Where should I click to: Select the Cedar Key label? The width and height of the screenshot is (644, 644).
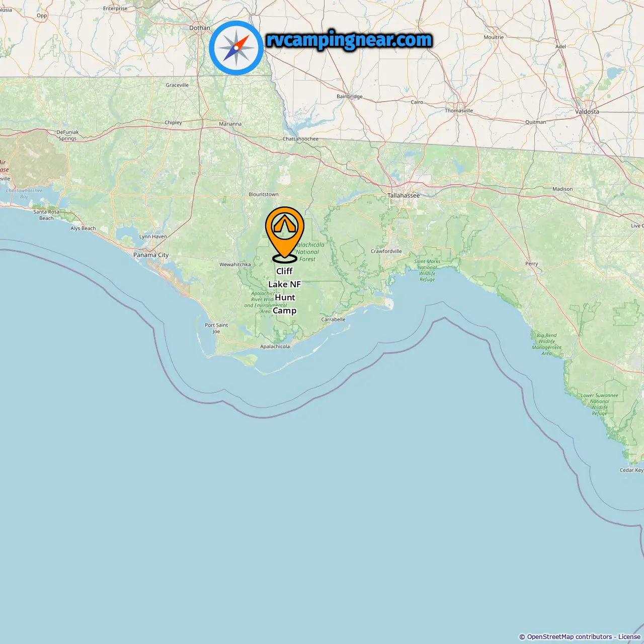631,470
